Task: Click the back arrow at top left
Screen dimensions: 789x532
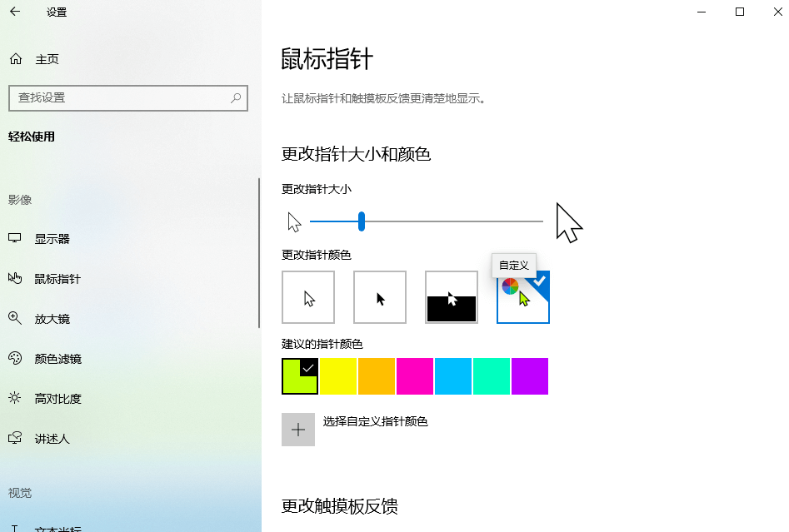Action: coord(12,12)
